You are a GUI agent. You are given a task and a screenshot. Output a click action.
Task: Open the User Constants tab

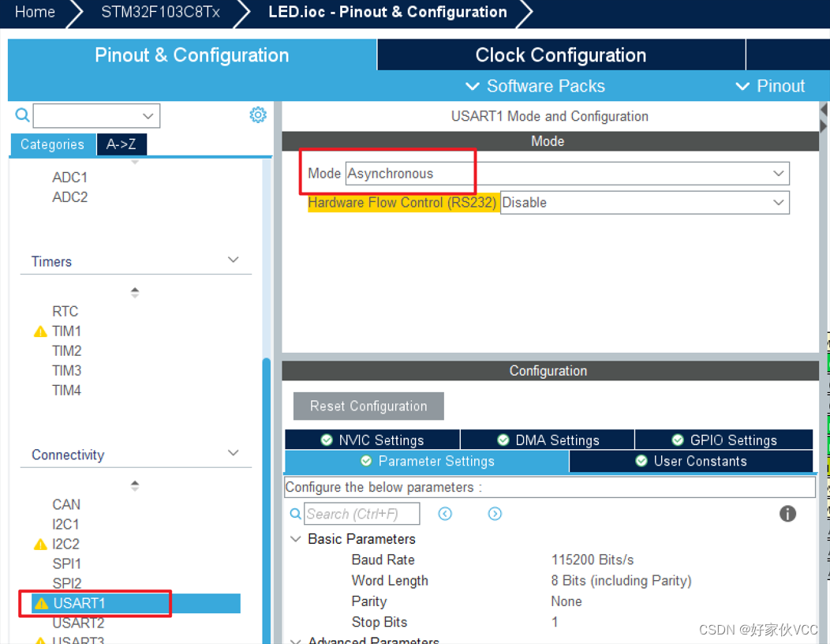[x=691, y=461]
